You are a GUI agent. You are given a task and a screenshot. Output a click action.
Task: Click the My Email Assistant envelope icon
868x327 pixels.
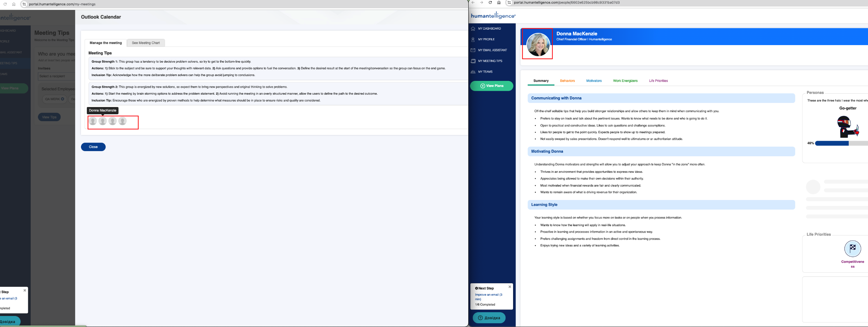[x=473, y=50]
